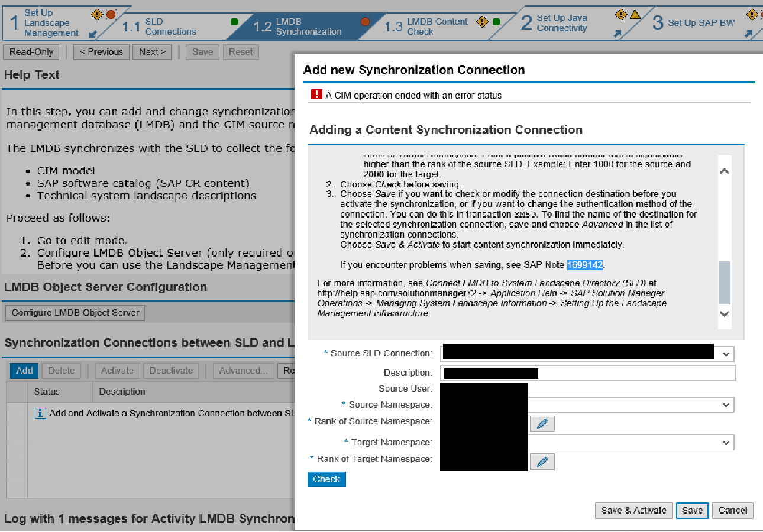
Task: Click the warning diamond icon on step 1
Action: point(98,14)
